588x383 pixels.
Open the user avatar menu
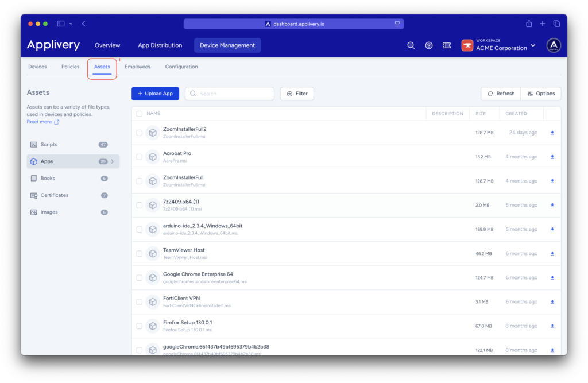(554, 45)
